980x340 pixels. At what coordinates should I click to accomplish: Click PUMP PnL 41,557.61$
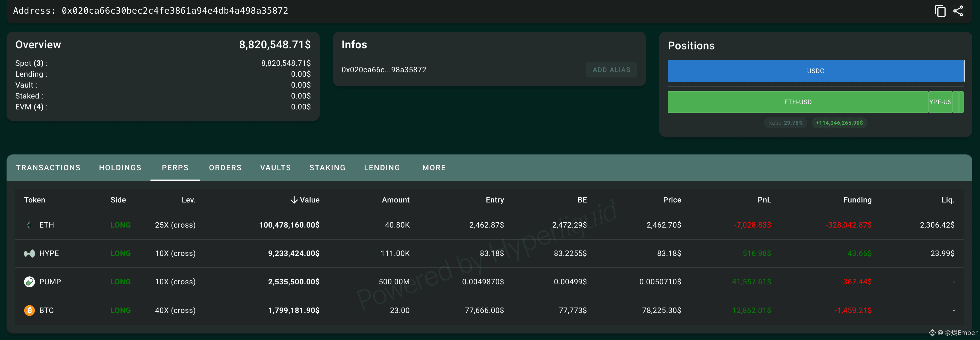pos(751,282)
